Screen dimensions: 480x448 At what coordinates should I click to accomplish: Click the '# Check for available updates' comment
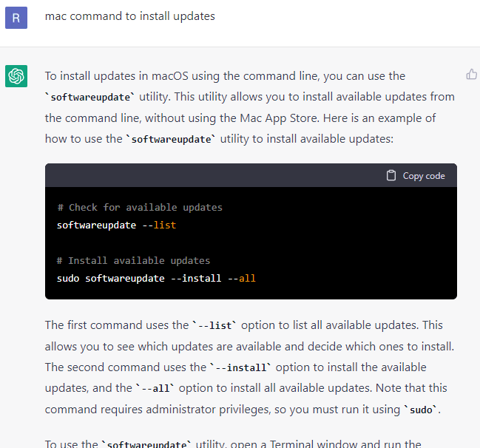(x=140, y=208)
